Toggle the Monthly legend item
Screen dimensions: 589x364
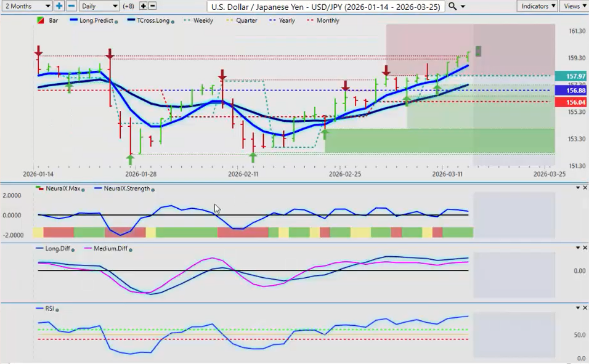click(324, 20)
